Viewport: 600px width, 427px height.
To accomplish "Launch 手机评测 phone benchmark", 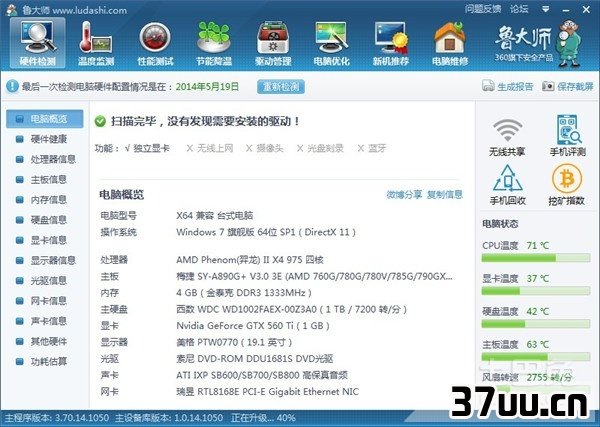I will point(567,135).
